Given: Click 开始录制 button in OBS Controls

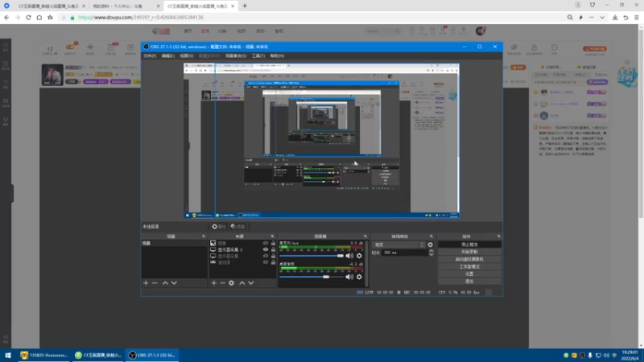Looking at the screenshot, I should pyautogui.click(x=469, y=252).
